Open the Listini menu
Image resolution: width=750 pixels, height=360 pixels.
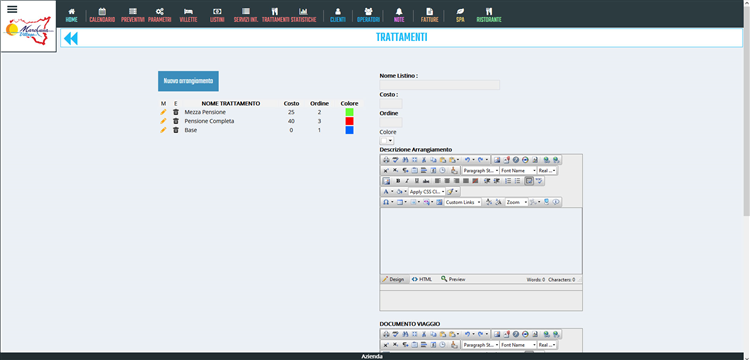click(x=217, y=15)
